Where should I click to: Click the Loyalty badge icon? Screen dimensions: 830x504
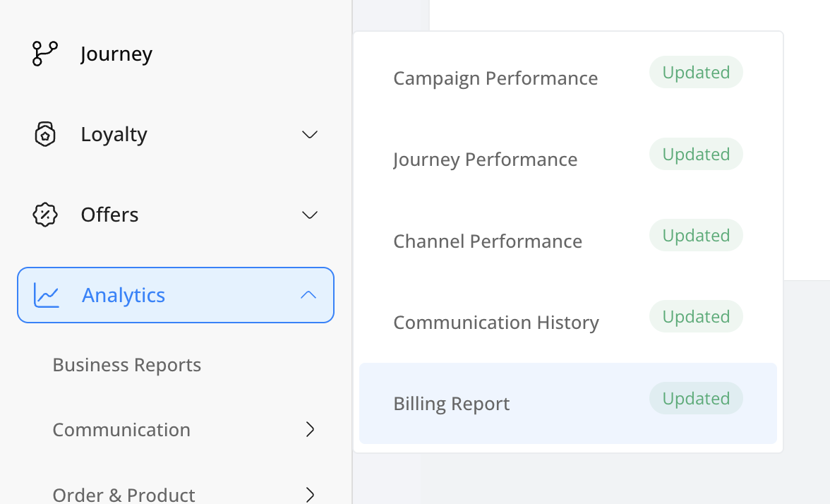(45, 134)
